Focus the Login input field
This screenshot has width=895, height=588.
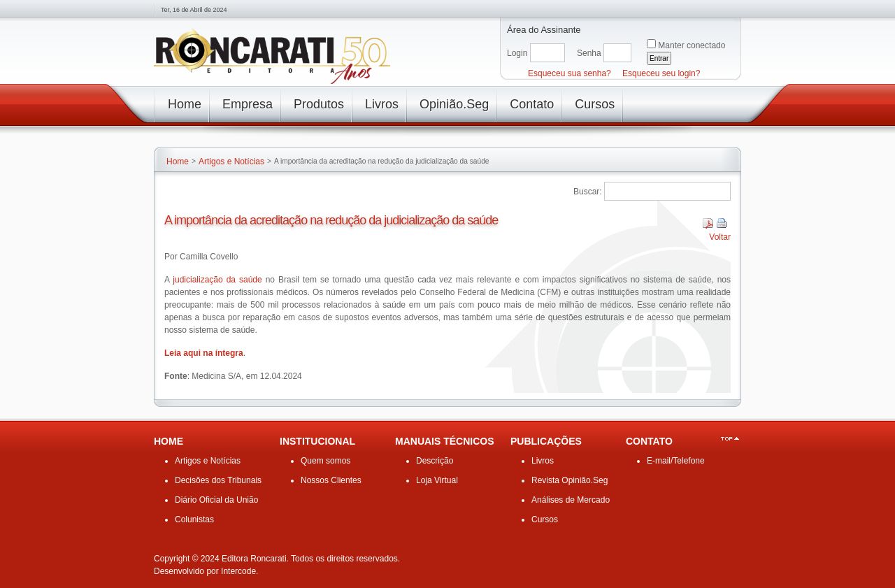point(547,53)
